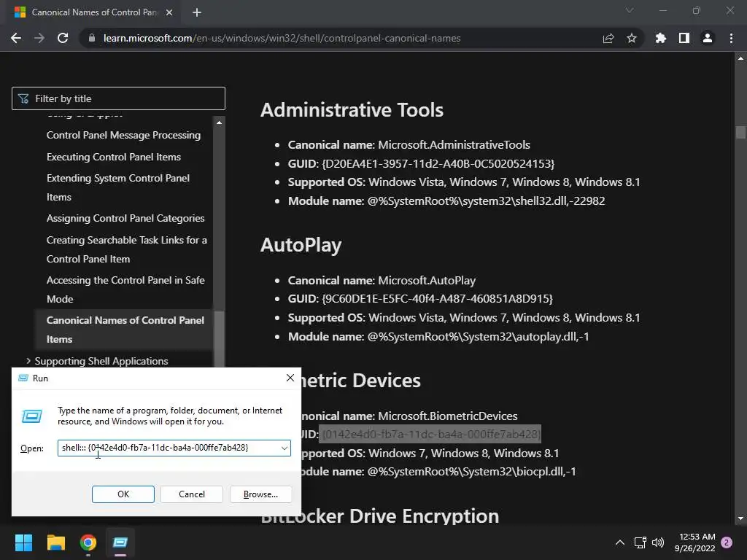Close the Canonical Names tab
The height and width of the screenshot is (560, 747).
[x=169, y=12]
